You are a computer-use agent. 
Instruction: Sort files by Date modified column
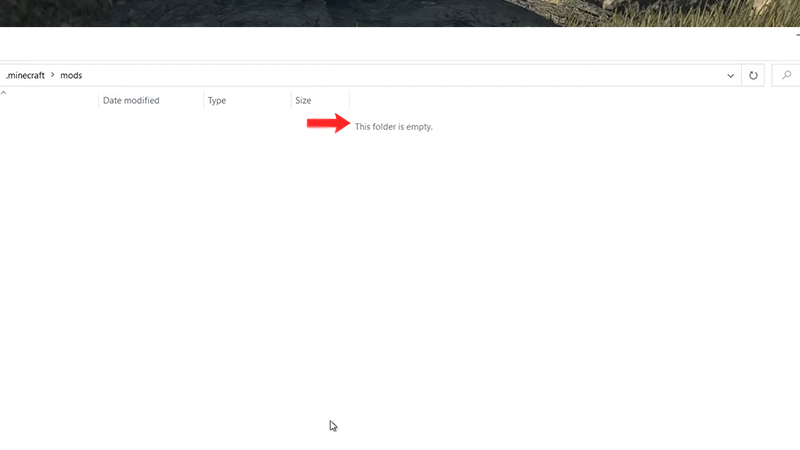[x=130, y=101]
